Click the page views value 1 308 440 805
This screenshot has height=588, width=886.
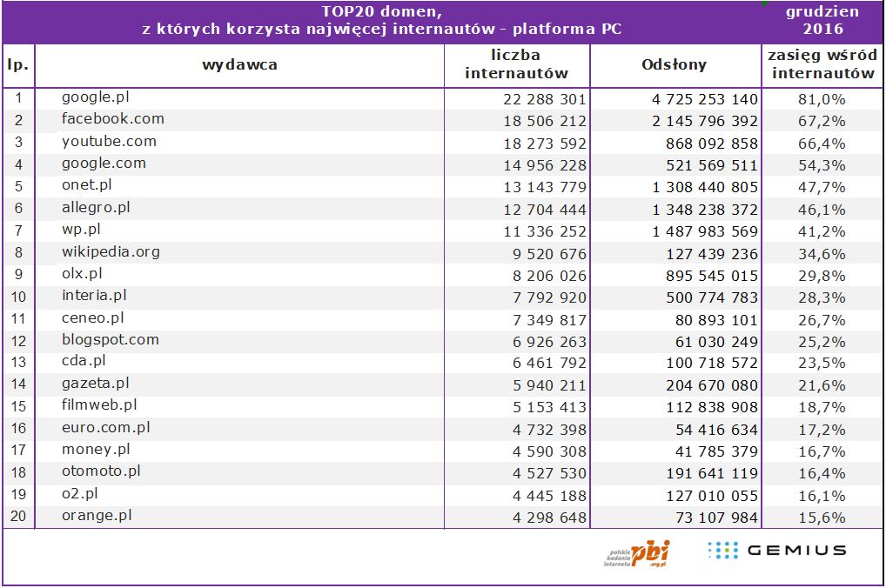pyautogui.click(x=705, y=188)
